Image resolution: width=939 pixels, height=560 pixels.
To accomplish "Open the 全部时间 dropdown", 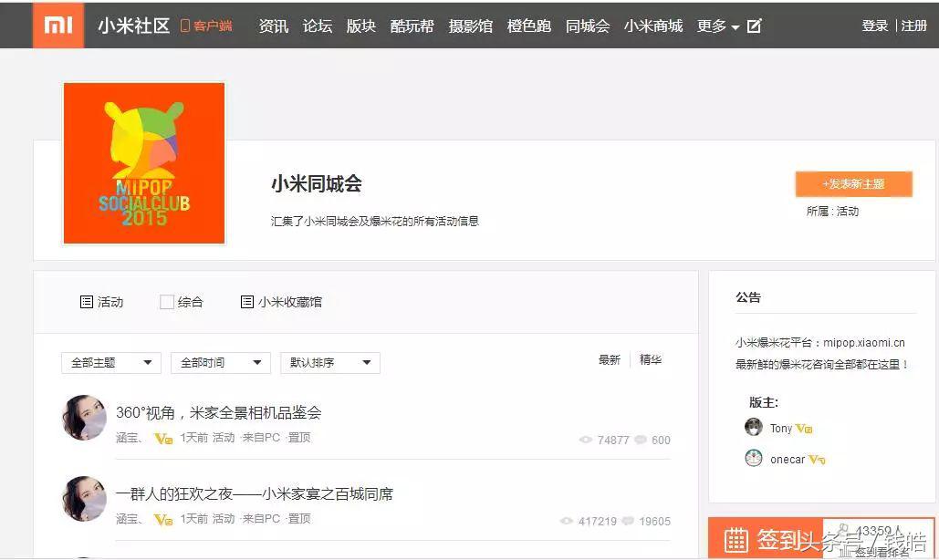I will pos(221,363).
